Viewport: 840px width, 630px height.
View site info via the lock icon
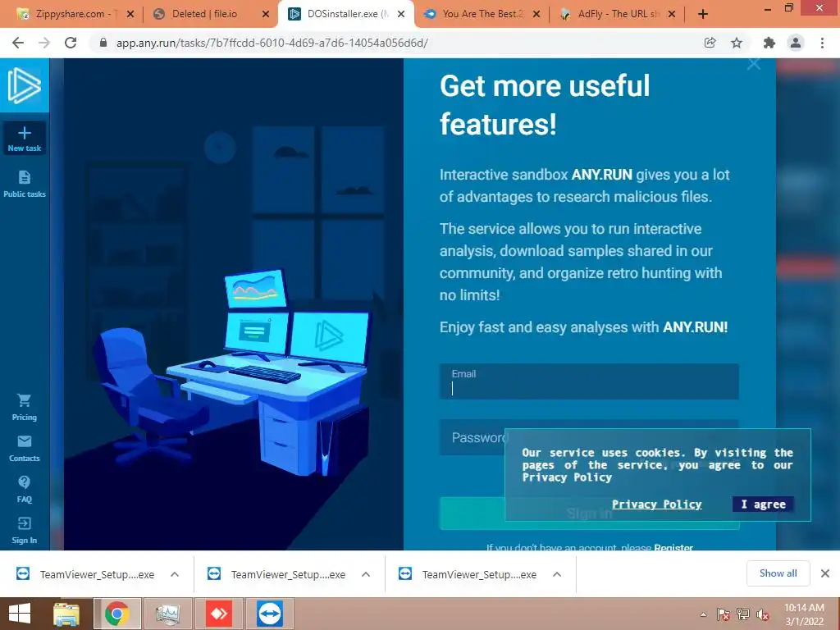pos(103,43)
